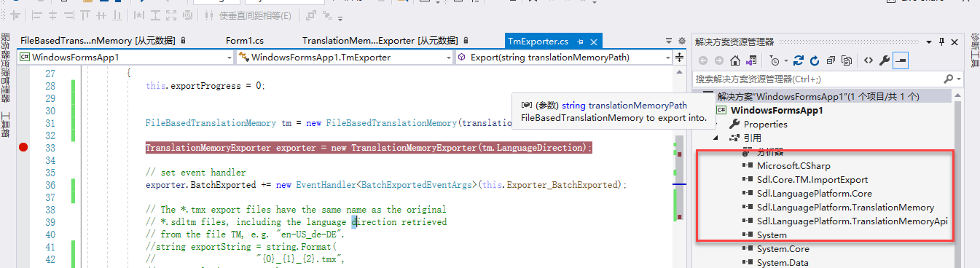Click the align middles layout icon
The height and width of the screenshot is (268, 980).
pyautogui.click(x=101, y=16)
